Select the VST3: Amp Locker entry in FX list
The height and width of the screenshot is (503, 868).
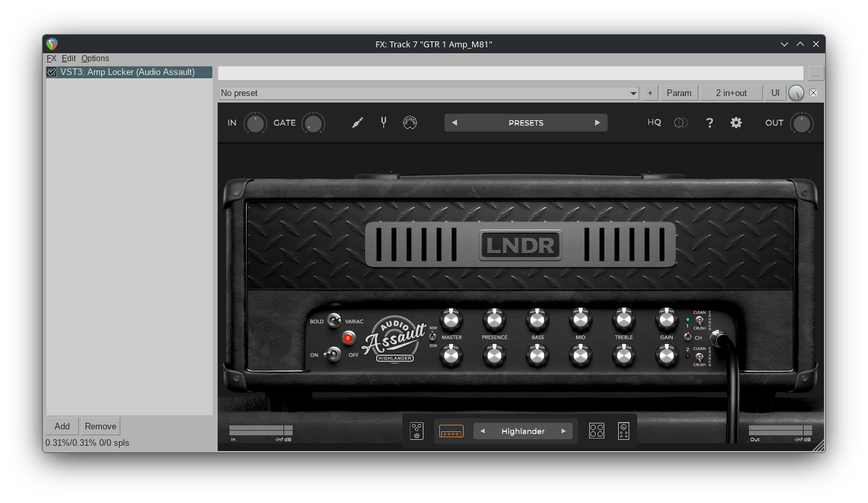pos(130,72)
